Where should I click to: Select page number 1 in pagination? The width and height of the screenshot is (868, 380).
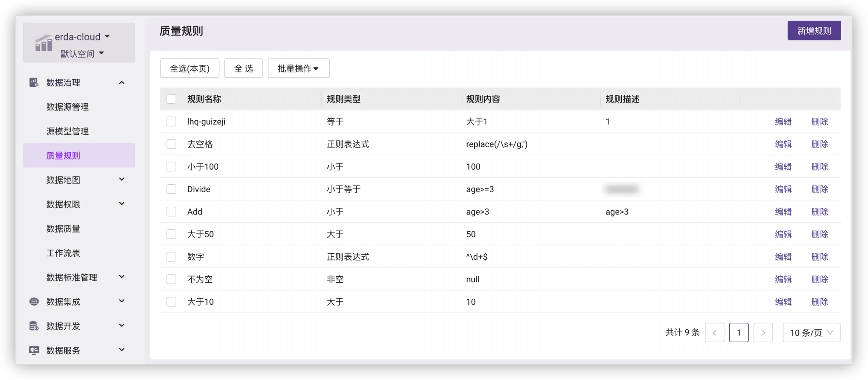tap(738, 332)
